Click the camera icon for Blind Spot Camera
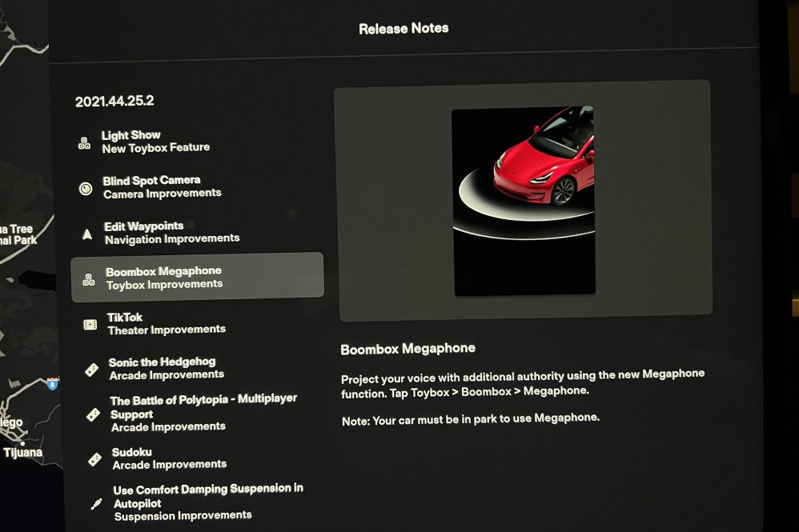799x532 pixels. click(x=86, y=189)
